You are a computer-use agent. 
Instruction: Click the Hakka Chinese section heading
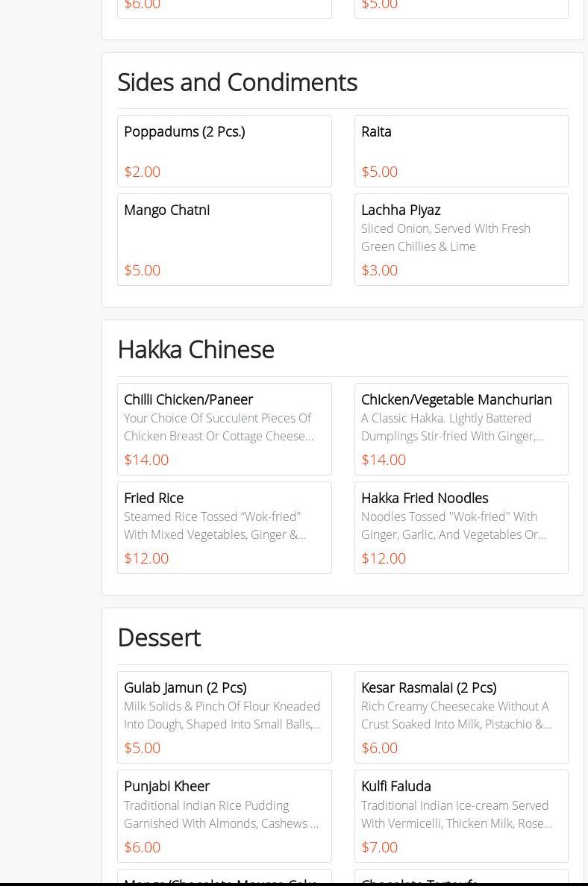pyautogui.click(x=196, y=349)
